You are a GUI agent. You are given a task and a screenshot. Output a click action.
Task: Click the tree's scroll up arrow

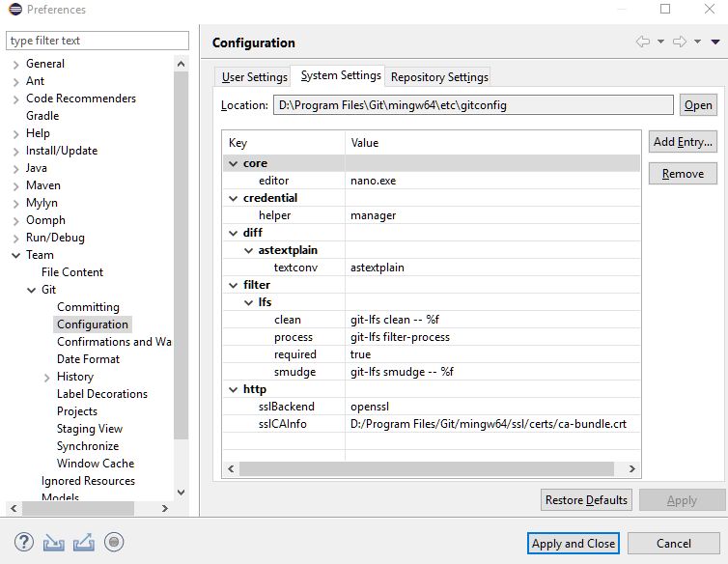click(x=182, y=64)
